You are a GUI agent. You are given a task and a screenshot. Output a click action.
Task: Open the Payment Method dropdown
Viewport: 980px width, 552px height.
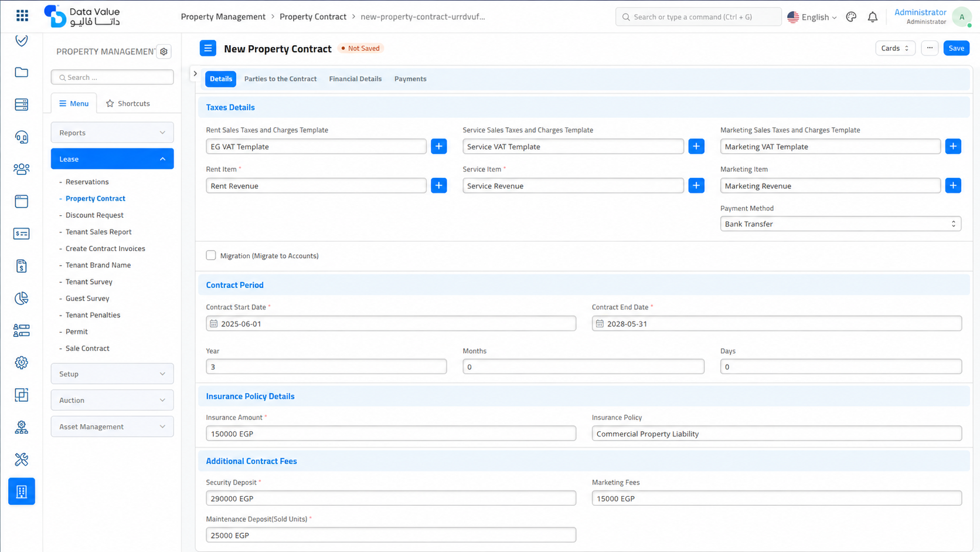(841, 223)
